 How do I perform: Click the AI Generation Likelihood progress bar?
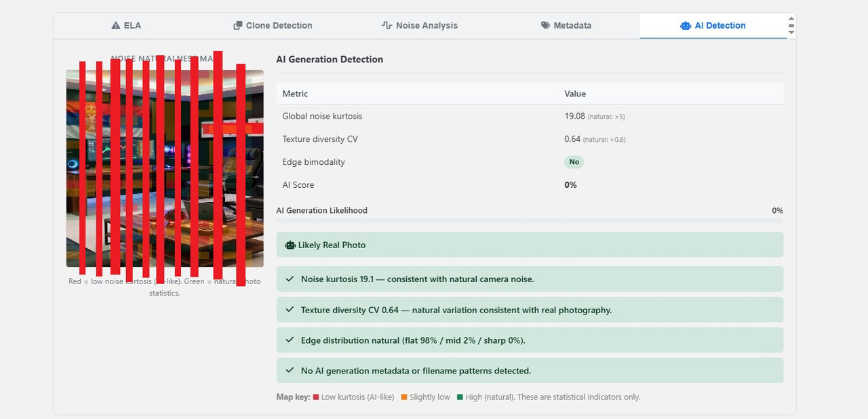click(x=530, y=221)
